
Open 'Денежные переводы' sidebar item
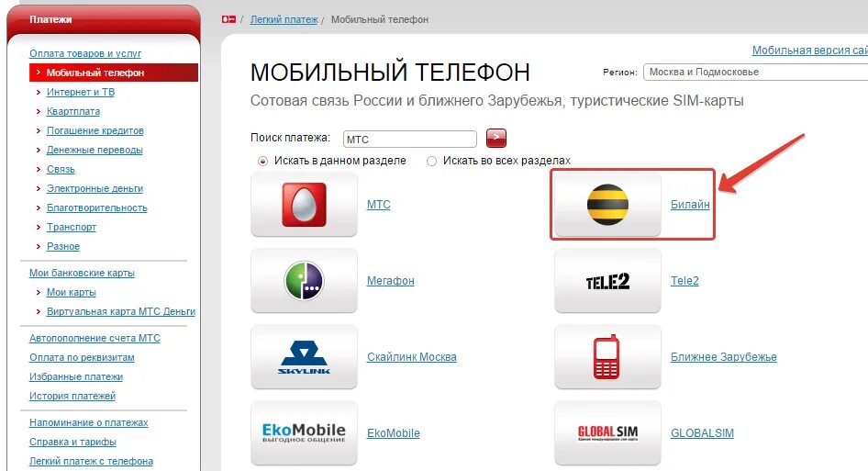pyautogui.click(x=95, y=151)
